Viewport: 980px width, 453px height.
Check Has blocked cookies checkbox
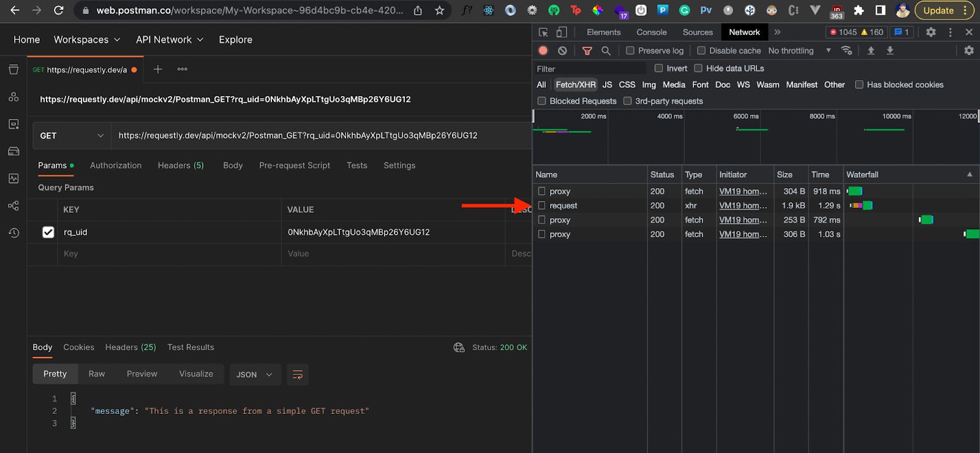coord(859,85)
